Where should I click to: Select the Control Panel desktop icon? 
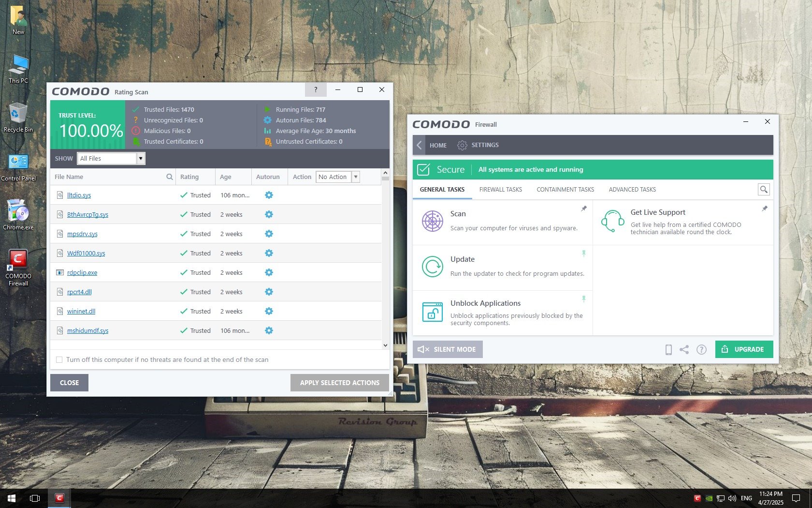pos(18,167)
